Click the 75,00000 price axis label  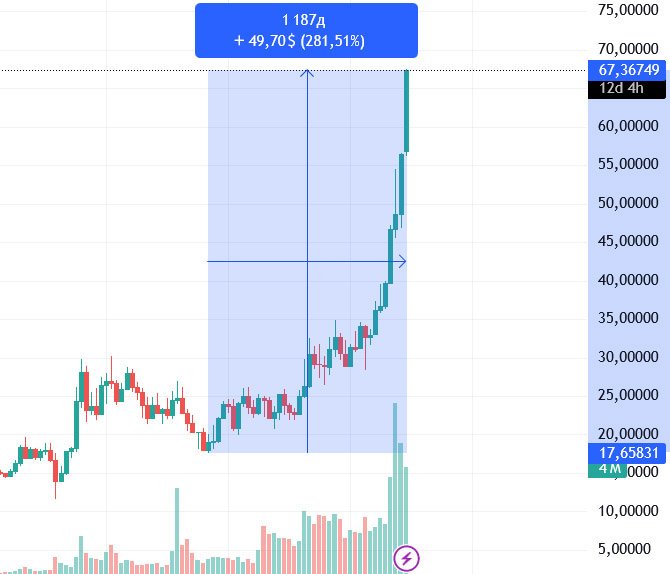[626, 10]
